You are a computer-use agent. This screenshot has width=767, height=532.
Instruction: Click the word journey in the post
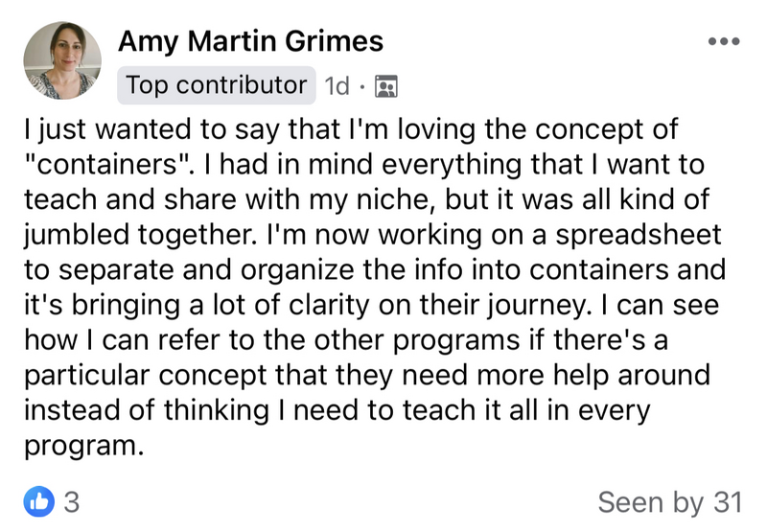pos(536,306)
